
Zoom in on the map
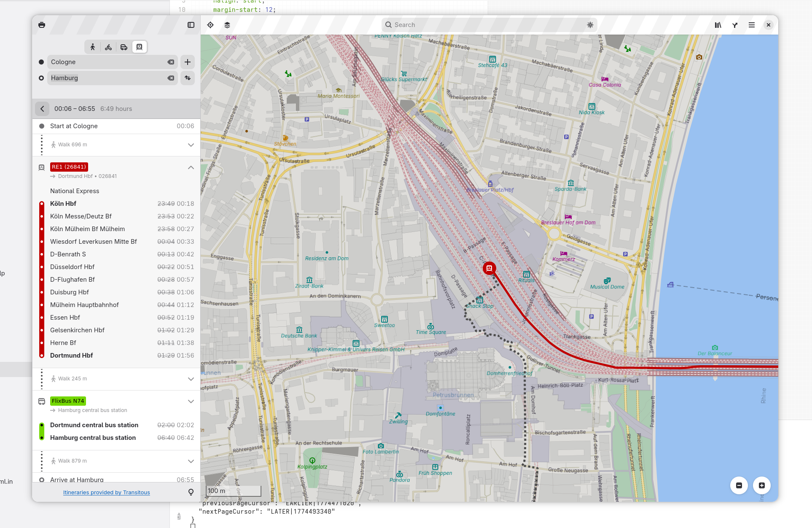pyautogui.click(x=762, y=485)
